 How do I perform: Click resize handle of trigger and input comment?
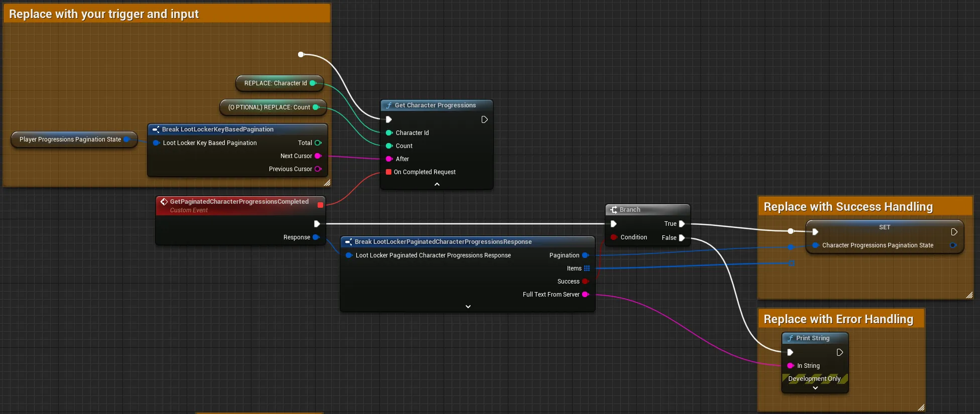[327, 183]
